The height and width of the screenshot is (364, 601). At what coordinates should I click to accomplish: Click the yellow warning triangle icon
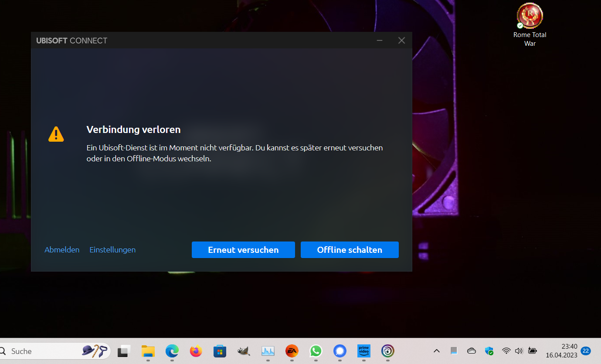(x=56, y=134)
